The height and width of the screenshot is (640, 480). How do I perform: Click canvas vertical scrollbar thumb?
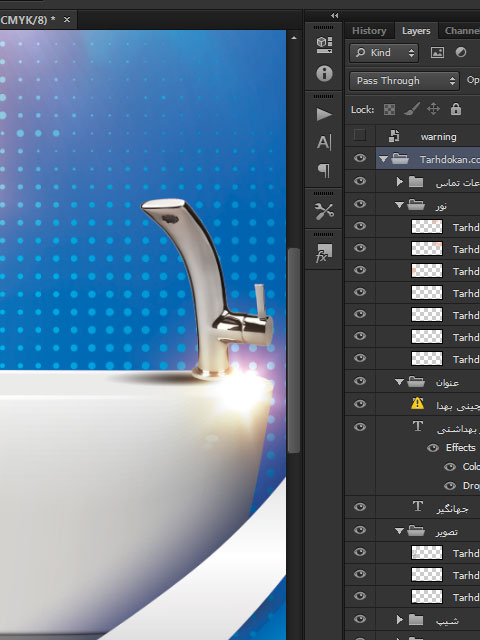[293, 350]
